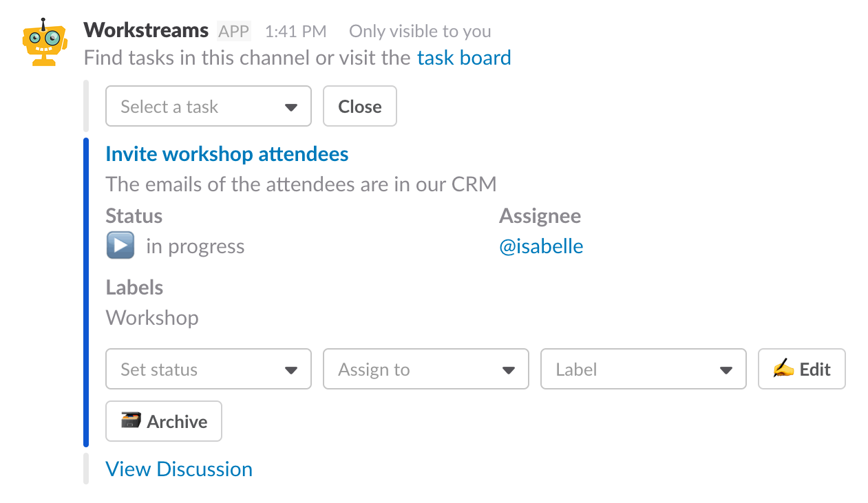Open the Invite workshop attendees task title

[x=227, y=154]
